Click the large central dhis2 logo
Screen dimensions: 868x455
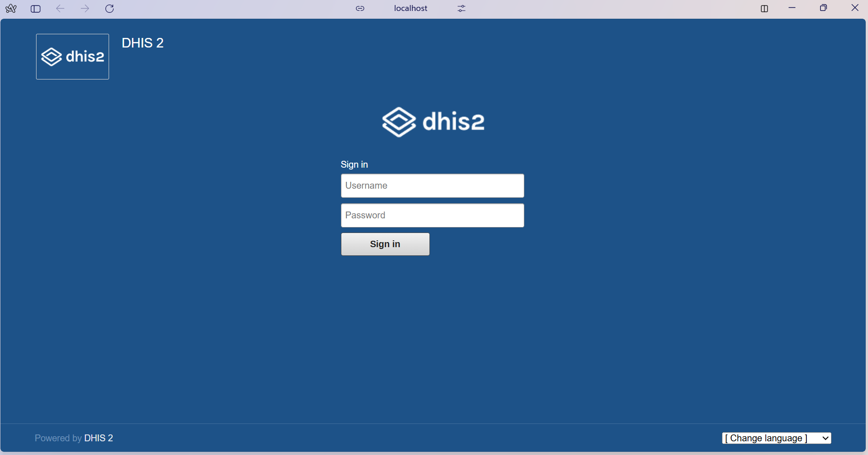coord(433,122)
